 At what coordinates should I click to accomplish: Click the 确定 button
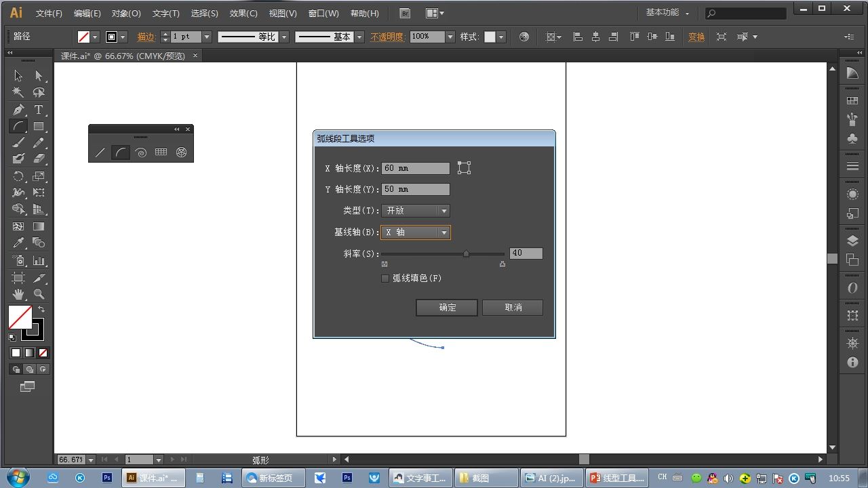pos(447,308)
